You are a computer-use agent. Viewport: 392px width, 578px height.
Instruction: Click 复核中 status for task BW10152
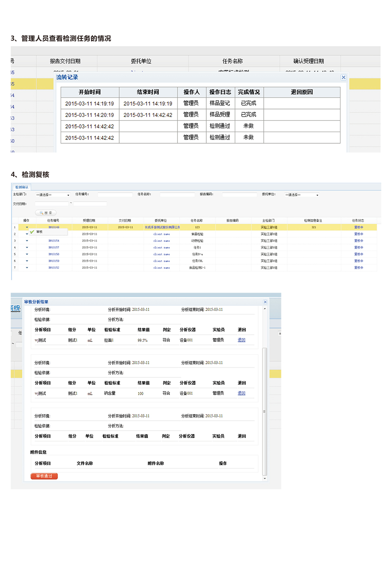(359, 268)
